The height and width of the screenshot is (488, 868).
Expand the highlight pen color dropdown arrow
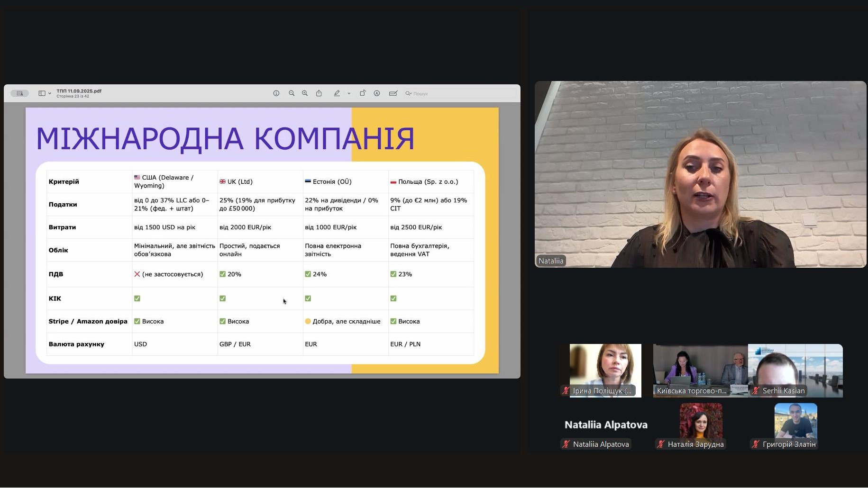349,94
